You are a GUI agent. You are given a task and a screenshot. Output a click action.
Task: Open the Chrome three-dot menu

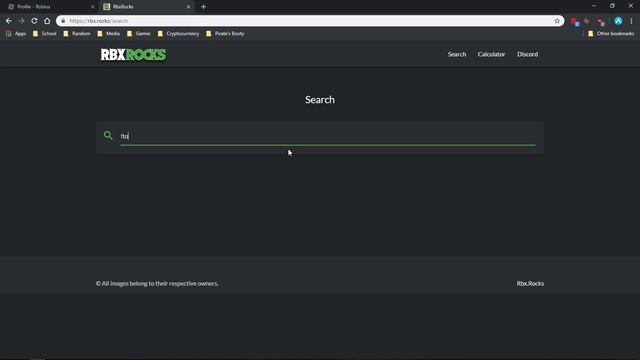(x=631, y=21)
